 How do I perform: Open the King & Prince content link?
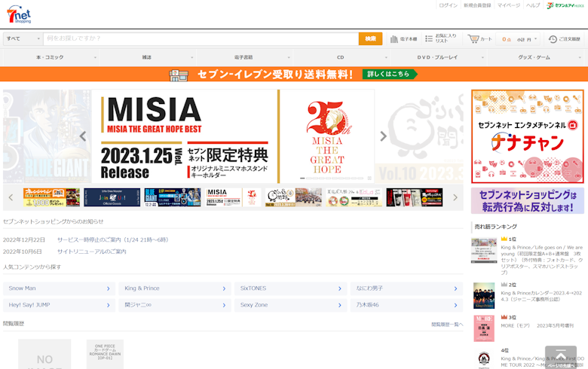(x=175, y=288)
